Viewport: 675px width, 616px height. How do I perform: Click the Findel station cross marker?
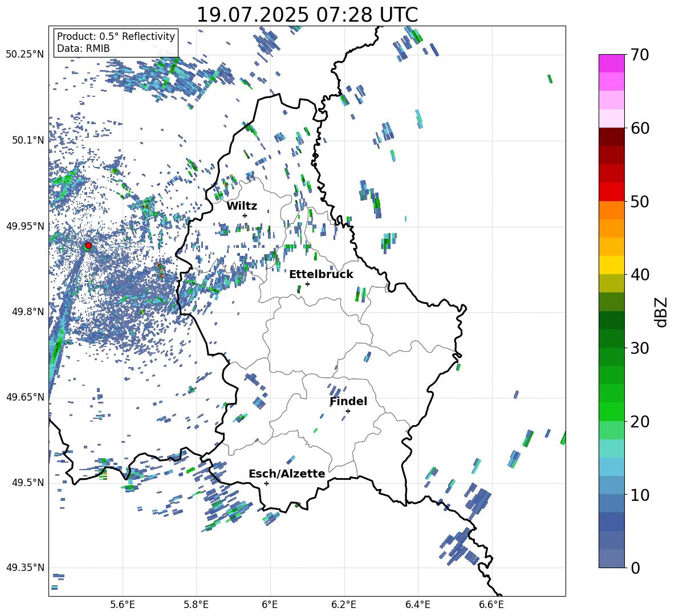[x=348, y=411]
